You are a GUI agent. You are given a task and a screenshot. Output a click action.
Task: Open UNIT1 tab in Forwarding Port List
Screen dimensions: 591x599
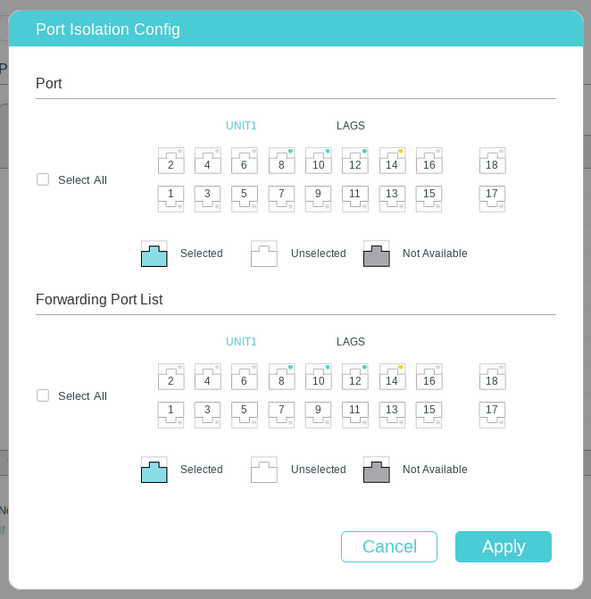[241, 342]
